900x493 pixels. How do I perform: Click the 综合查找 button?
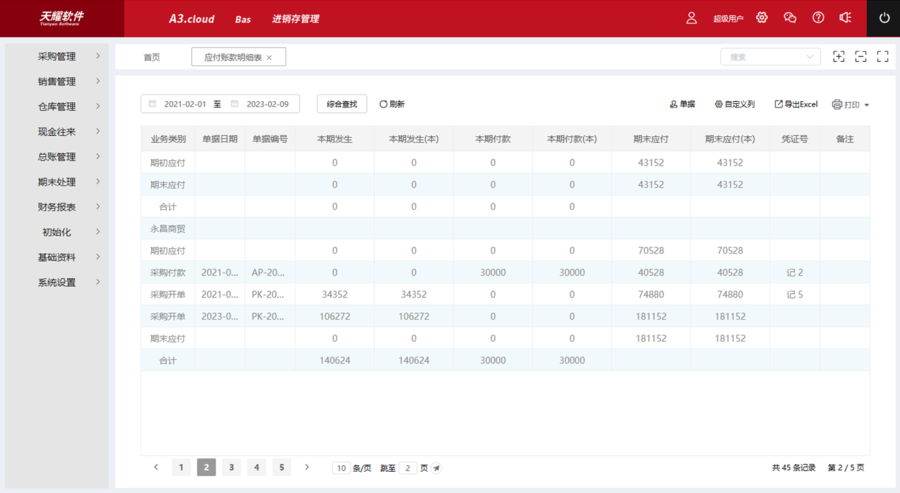point(342,104)
